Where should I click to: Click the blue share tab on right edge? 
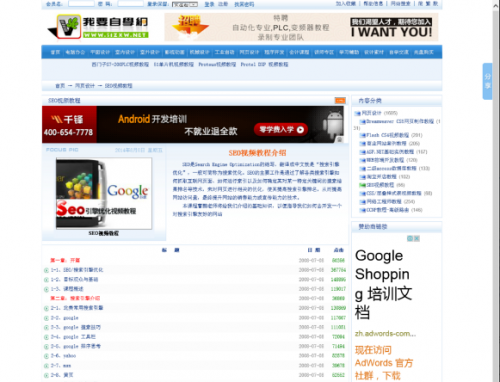(487, 81)
